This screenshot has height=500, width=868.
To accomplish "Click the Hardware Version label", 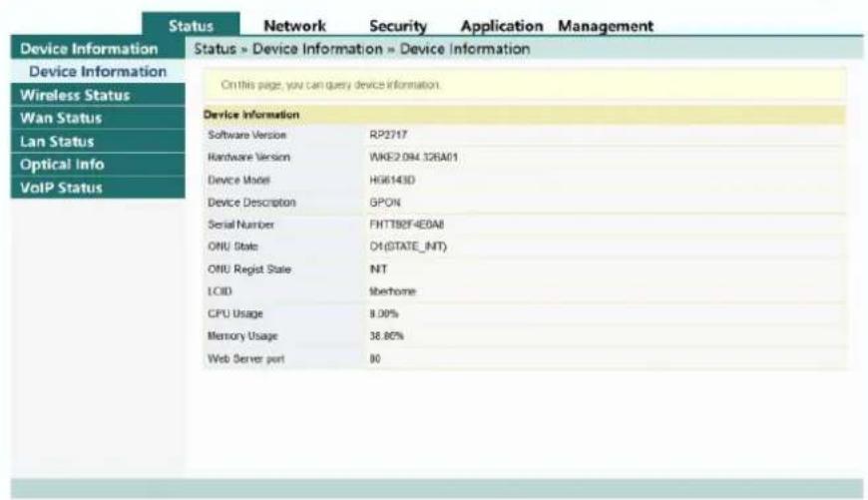I will [x=248, y=157].
